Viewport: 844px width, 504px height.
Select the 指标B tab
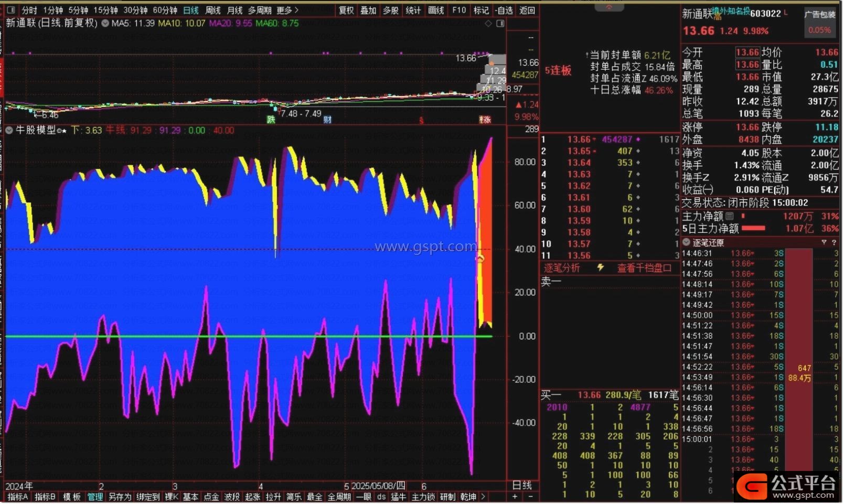(x=45, y=497)
